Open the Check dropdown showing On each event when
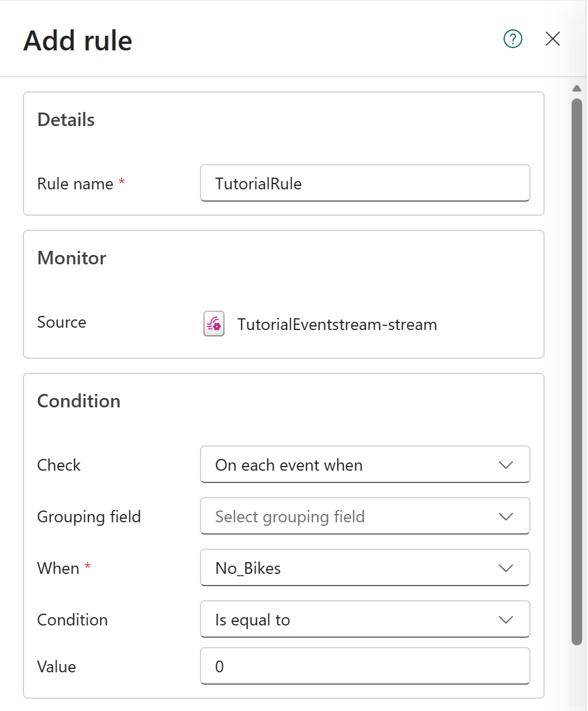The image size is (588, 711). (x=365, y=465)
